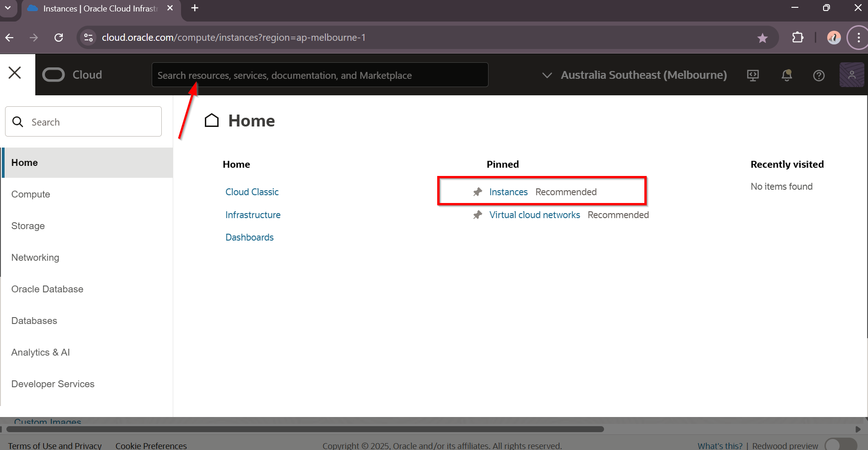Close the navigation menu with X icon
This screenshot has width=868, height=450.
point(15,73)
